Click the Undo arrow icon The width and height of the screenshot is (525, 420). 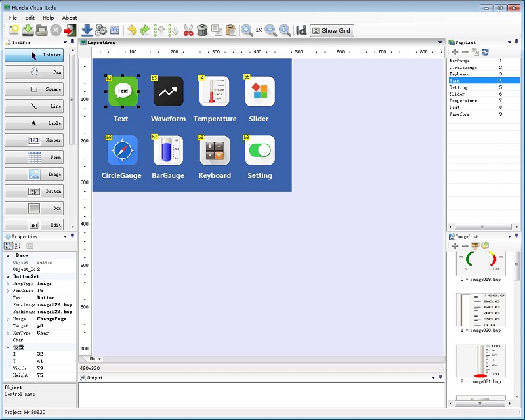[x=132, y=30]
